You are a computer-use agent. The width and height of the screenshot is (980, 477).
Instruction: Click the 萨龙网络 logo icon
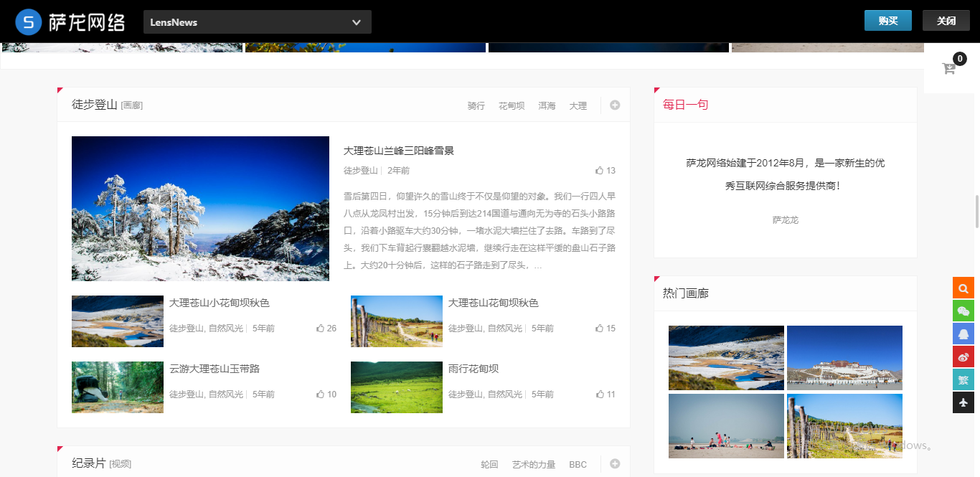(28, 22)
